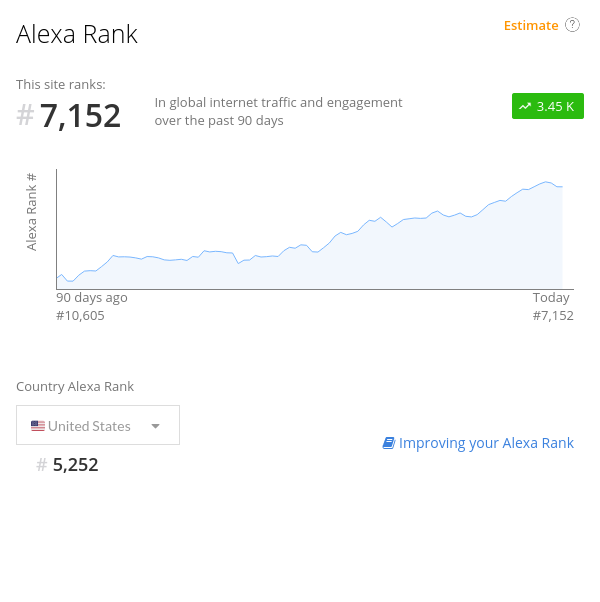The height and width of the screenshot is (602, 600).
Task: Expand the country list using the caret arrow
Action: coord(155,426)
